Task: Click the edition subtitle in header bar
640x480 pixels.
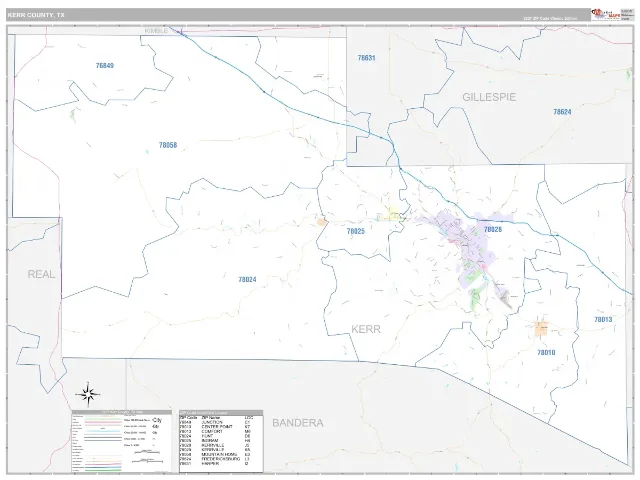Action: click(550, 18)
